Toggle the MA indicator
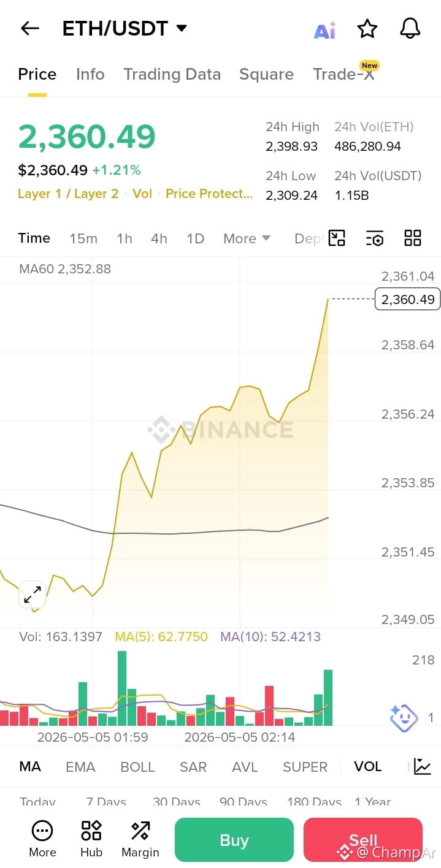This screenshot has height=868, width=441. point(30,766)
